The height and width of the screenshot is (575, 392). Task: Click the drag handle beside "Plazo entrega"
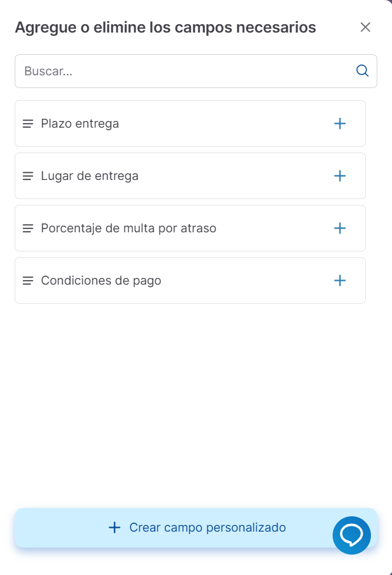pyautogui.click(x=28, y=123)
